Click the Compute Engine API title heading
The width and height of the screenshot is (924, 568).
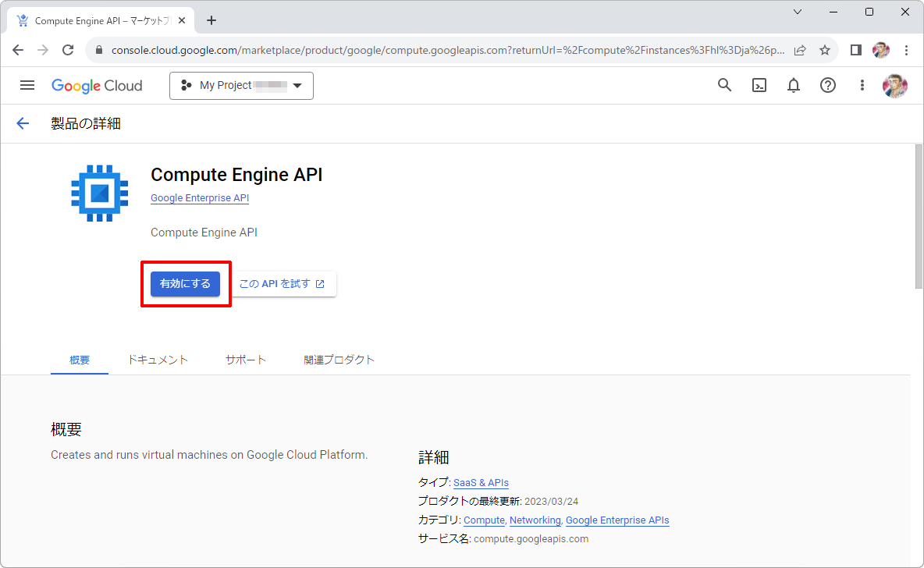pos(236,175)
